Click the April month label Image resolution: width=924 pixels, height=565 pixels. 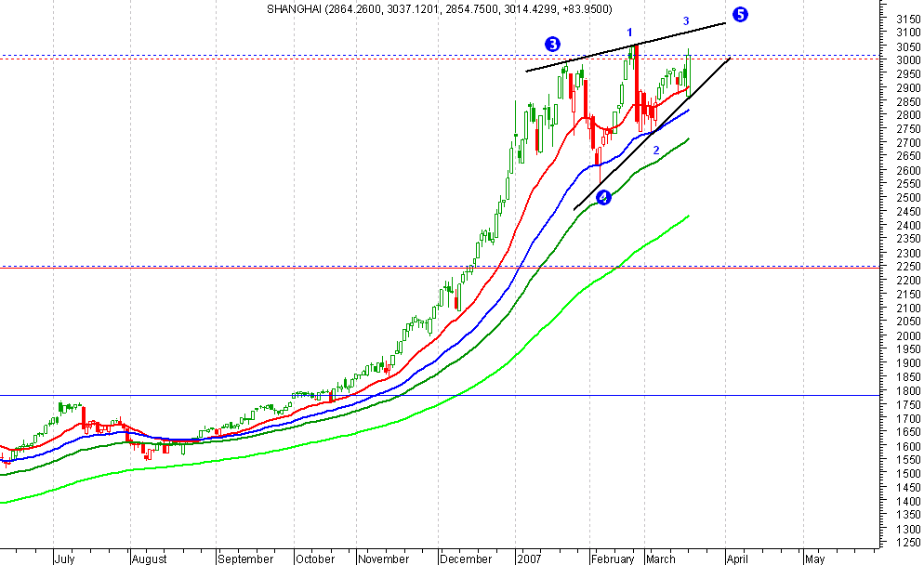[x=737, y=558]
